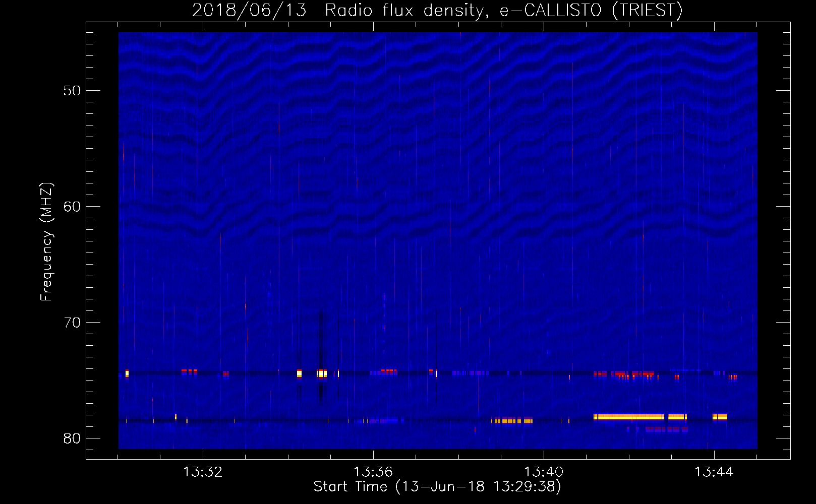Screen dimensions: 816x504
Task: Click the "Start Time (13-Jun-18 13:29:38)" axis label
Action: pyautogui.click(x=437, y=487)
